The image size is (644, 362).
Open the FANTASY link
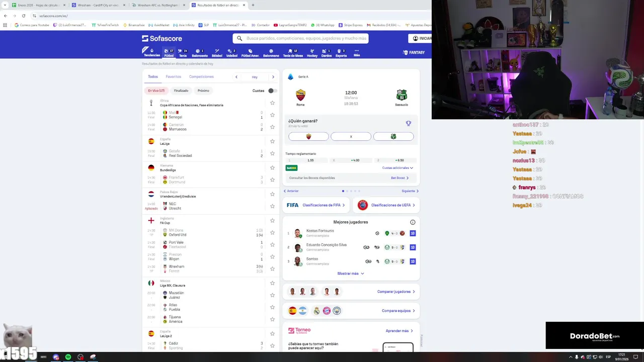pos(414,52)
